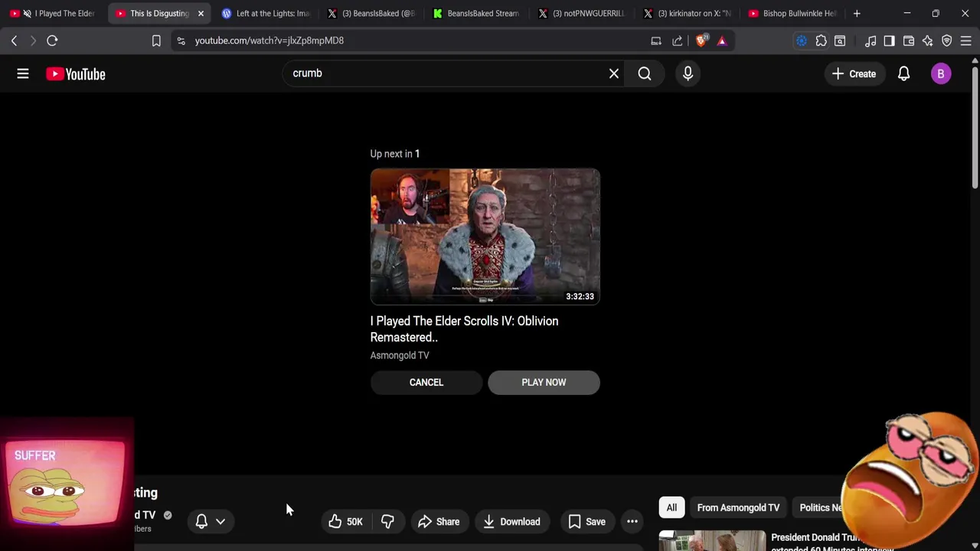This screenshot has height=551, width=980.
Task: More actions three-dot button under the video
Action: click(632, 522)
